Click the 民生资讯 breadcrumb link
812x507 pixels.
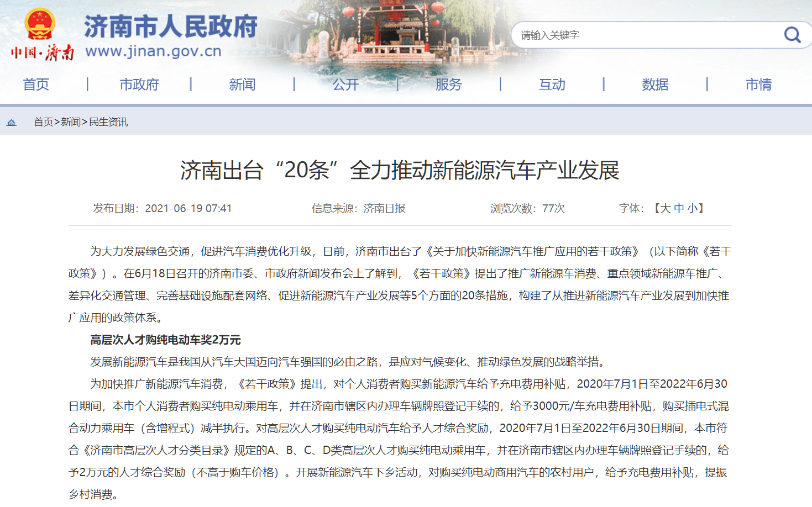pos(108,122)
